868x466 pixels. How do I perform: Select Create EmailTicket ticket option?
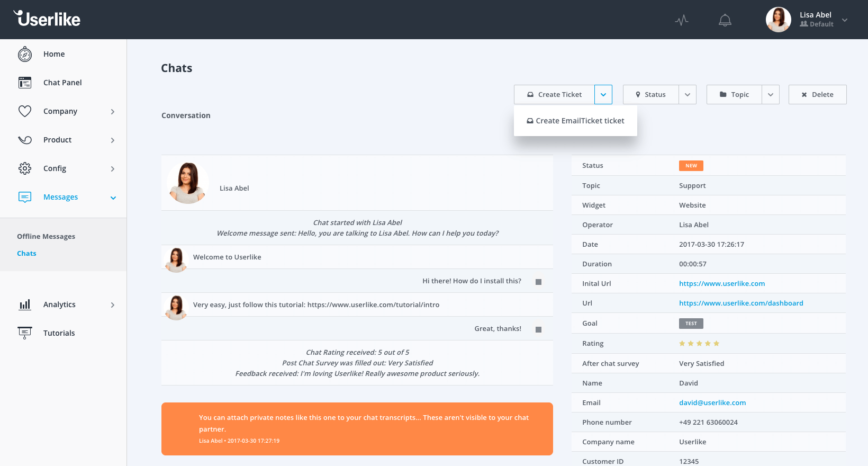(575, 121)
